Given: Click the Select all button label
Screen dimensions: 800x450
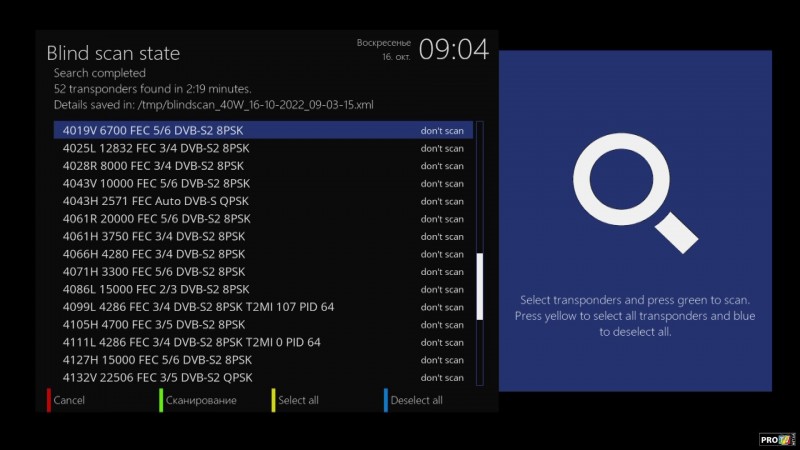Looking at the screenshot, I should click(x=298, y=401).
